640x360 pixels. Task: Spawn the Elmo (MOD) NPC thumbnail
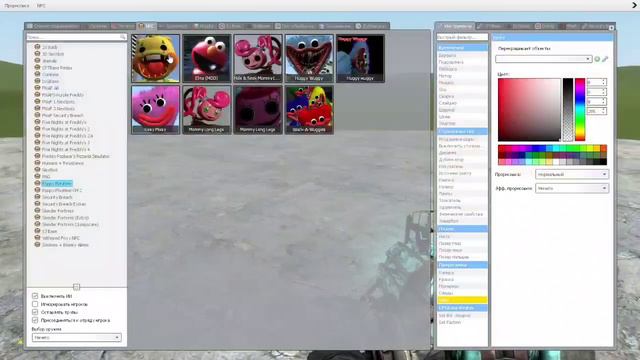click(x=207, y=58)
